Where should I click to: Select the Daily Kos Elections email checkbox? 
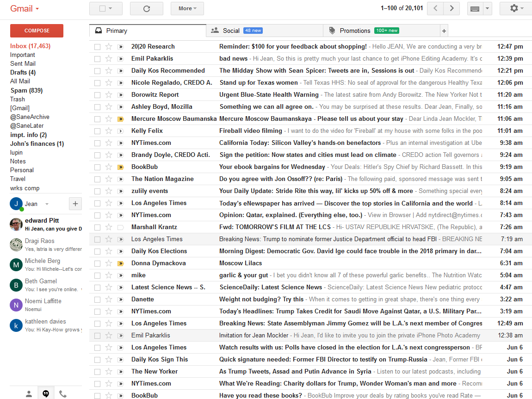point(97,252)
